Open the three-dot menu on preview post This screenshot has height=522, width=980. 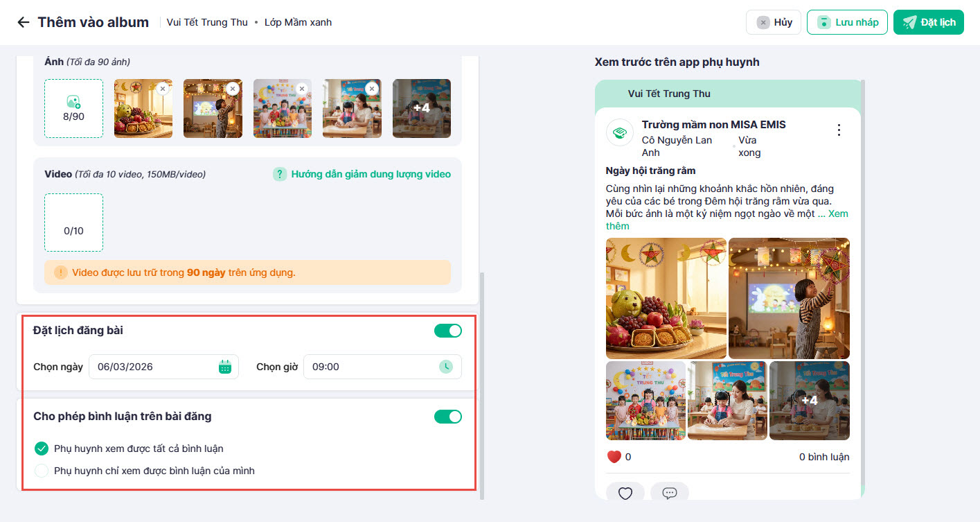click(x=839, y=130)
